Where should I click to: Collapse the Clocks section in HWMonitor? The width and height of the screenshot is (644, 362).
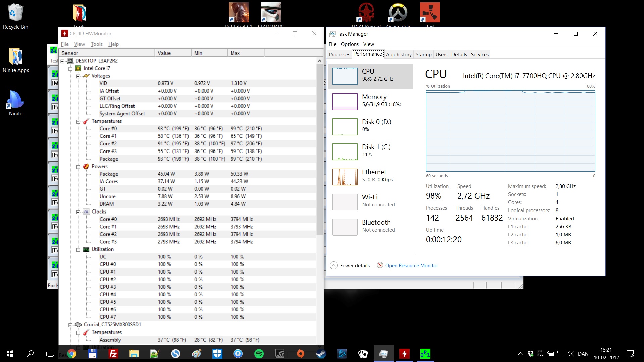[78, 212]
